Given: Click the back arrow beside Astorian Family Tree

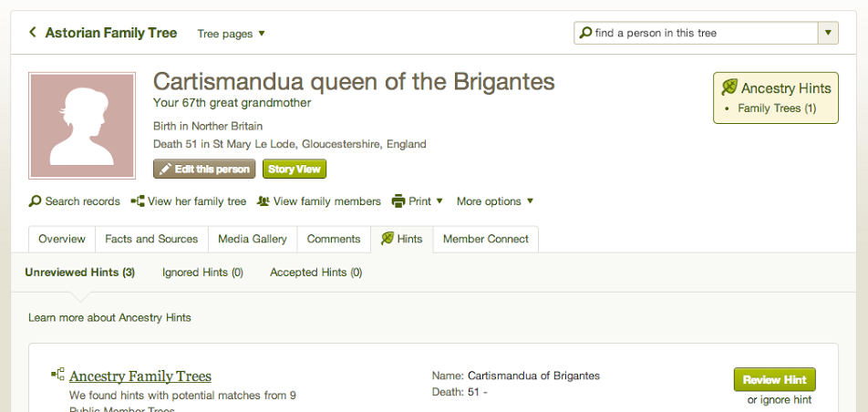Looking at the screenshot, I should pos(33,33).
